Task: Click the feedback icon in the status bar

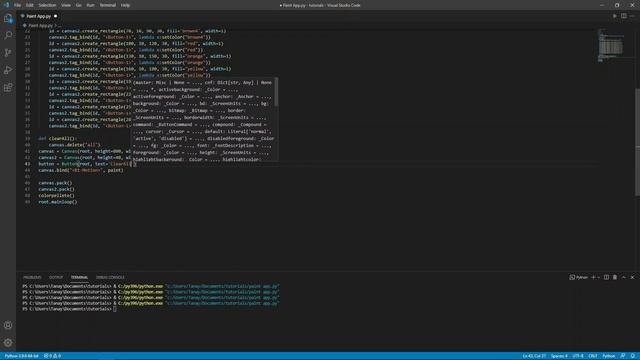Action: (623, 356)
